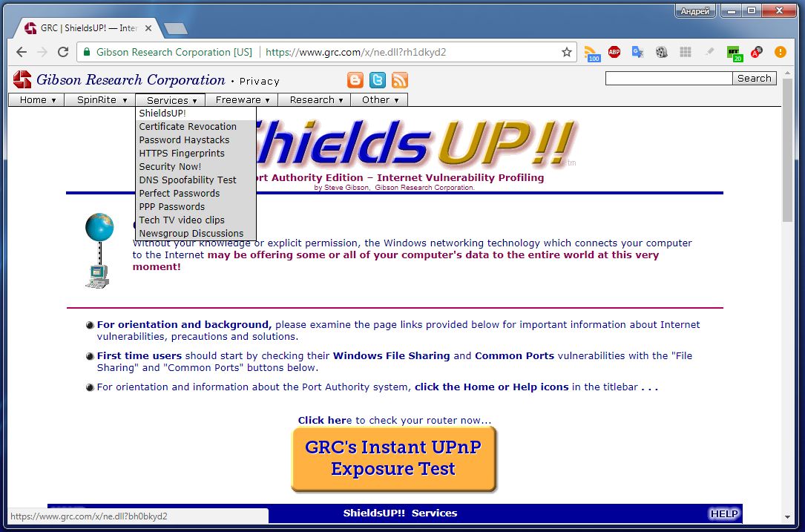Expand the SpinRite menu
The height and width of the screenshot is (532, 805).
[x=100, y=99]
